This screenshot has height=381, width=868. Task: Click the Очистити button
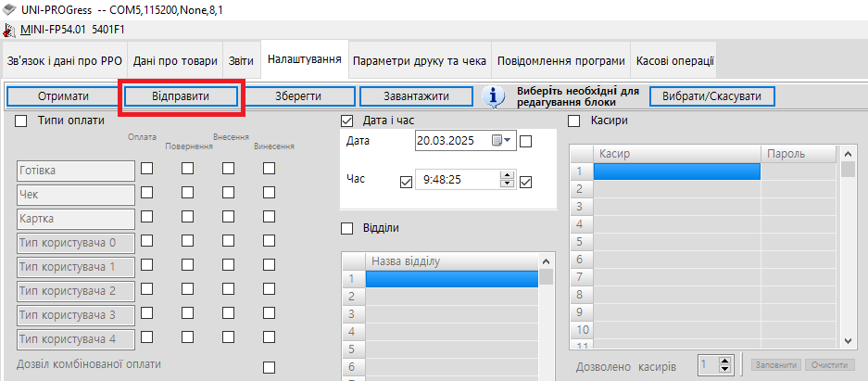[830, 365]
